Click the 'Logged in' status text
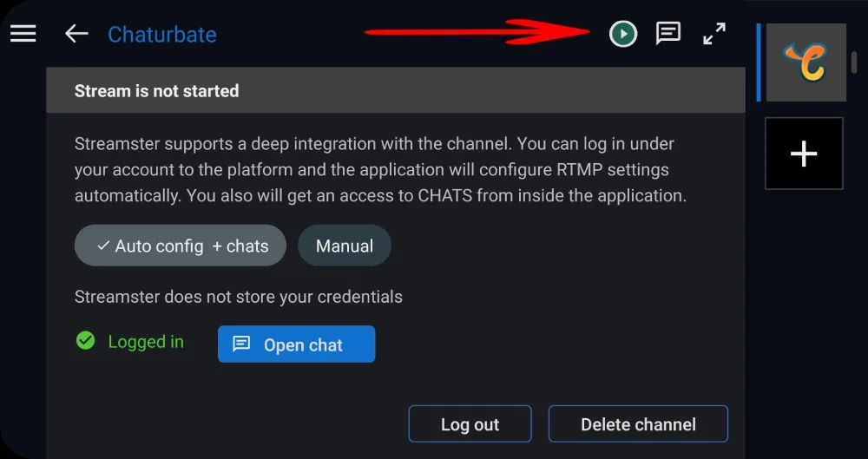 (x=146, y=342)
